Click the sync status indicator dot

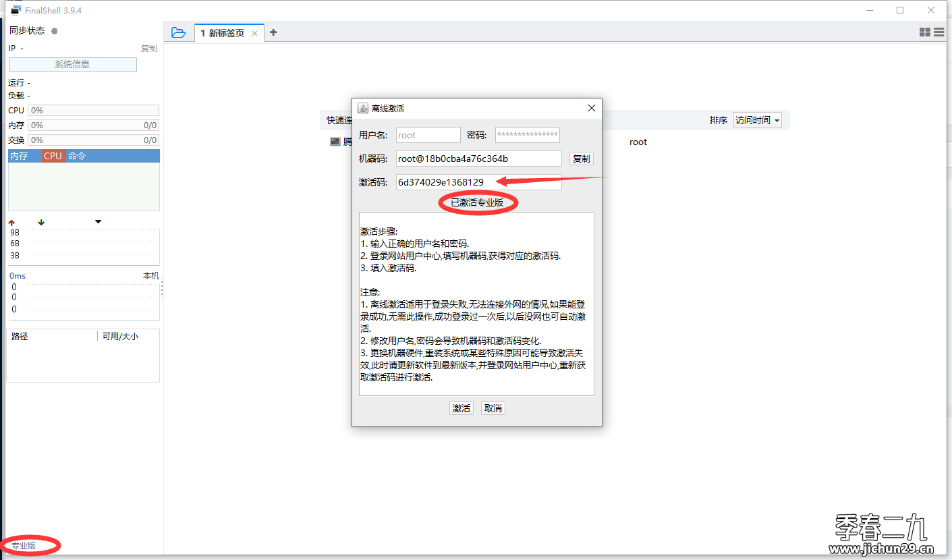coord(55,31)
